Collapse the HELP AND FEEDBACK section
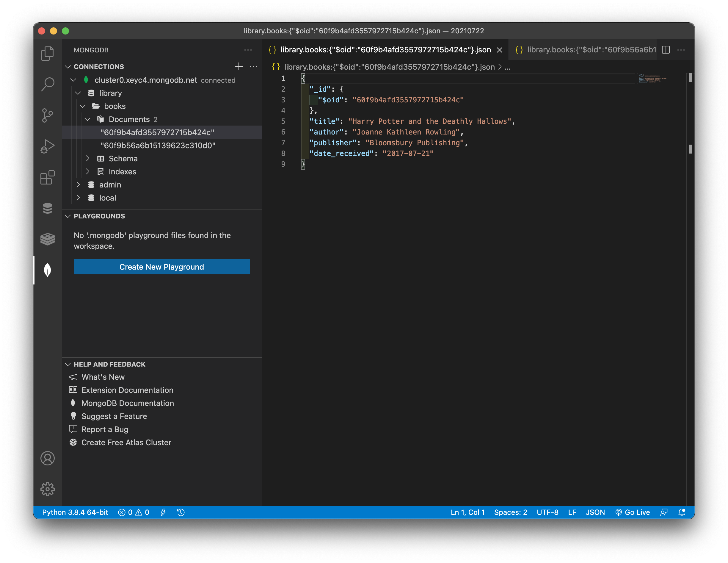Viewport: 728px width, 563px height. [68, 364]
